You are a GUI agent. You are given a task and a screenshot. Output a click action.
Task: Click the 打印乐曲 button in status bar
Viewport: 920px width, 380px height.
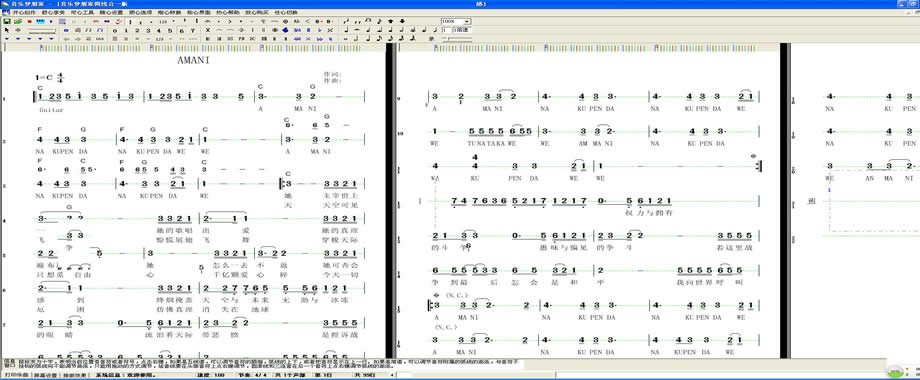click(15, 374)
